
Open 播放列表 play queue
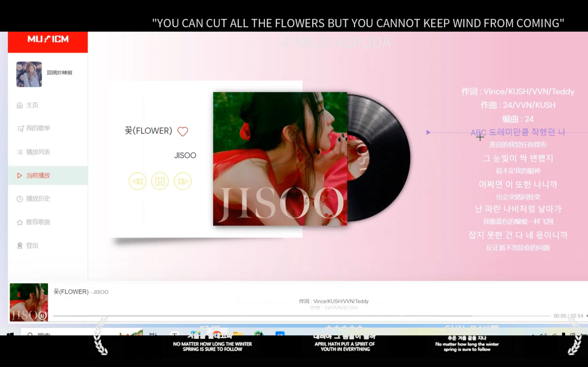[x=34, y=152]
